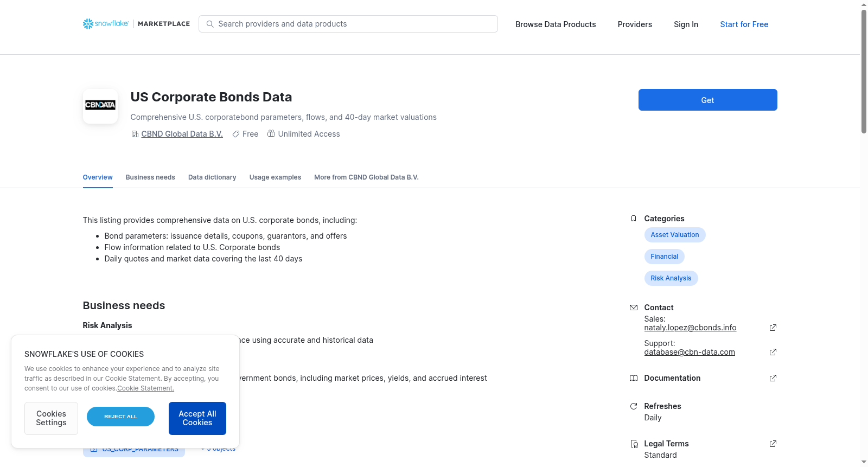Click the blue Get button
Screen dimensions: 868x467
(707, 100)
